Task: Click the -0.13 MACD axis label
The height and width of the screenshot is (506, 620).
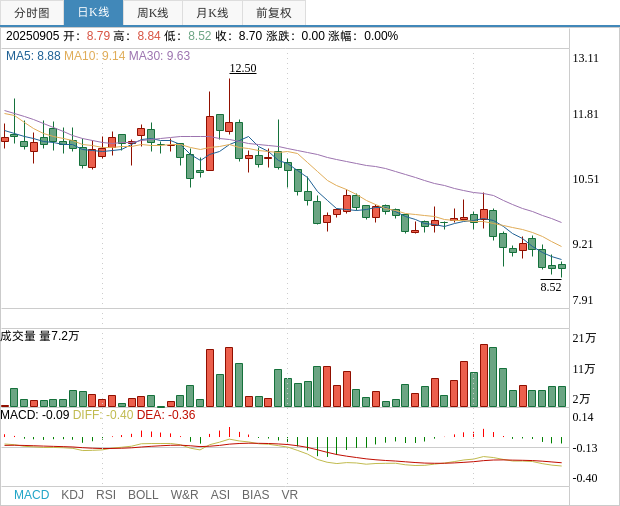Action: point(584,448)
